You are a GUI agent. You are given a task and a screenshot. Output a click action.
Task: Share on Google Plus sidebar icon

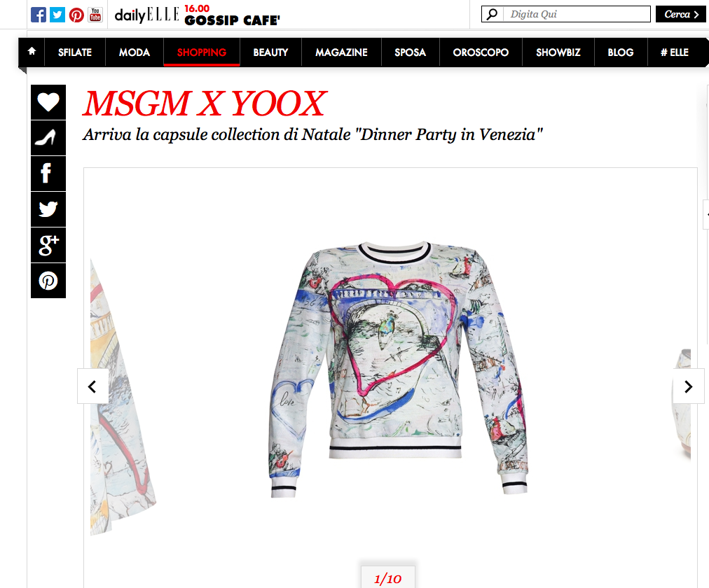[x=48, y=245]
